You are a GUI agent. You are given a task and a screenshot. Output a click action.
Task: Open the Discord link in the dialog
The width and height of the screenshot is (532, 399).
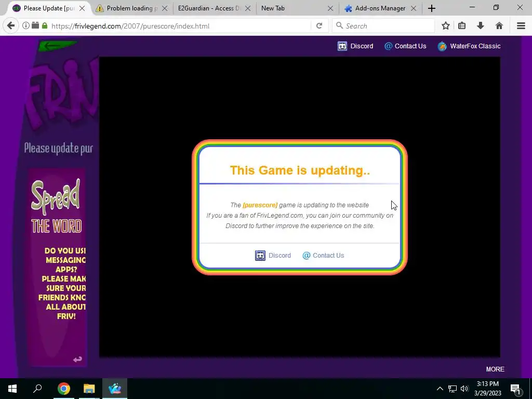click(x=280, y=256)
